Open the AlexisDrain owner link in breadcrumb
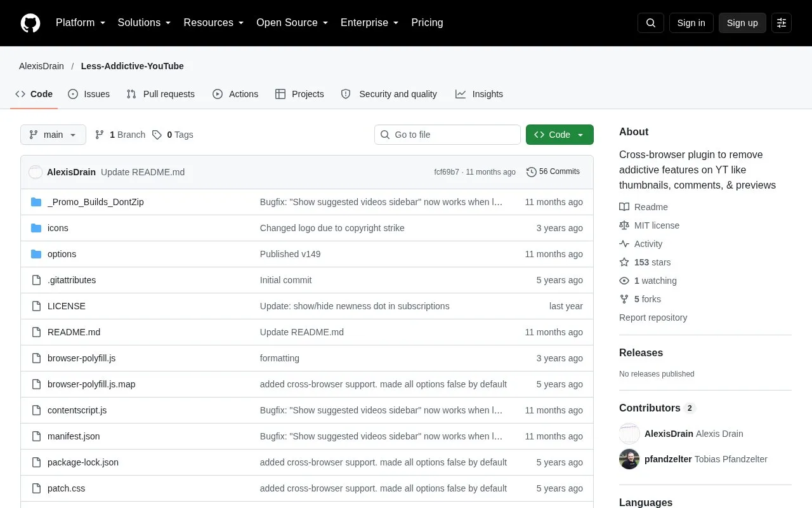The width and height of the screenshot is (812, 508). [41, 66]
